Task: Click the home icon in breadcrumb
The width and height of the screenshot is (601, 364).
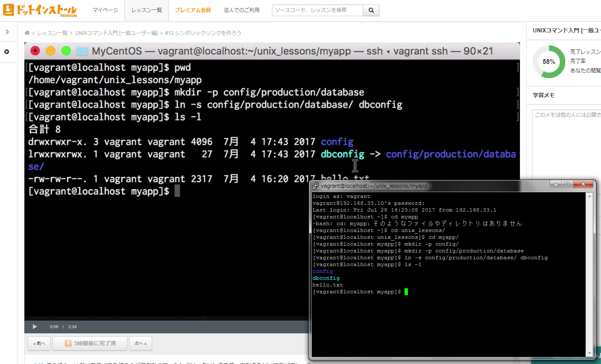Action: coord(27,33)
